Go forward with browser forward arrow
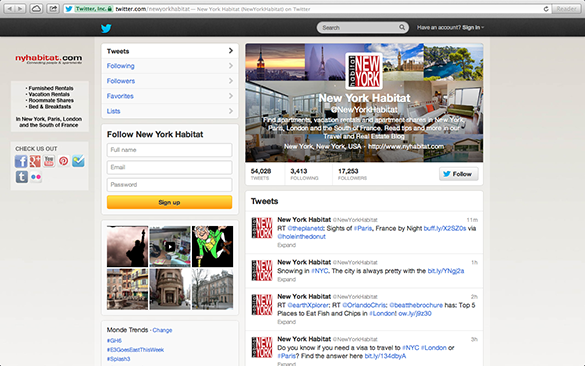The width and height of the screenshot is (585, 366). 21,9
